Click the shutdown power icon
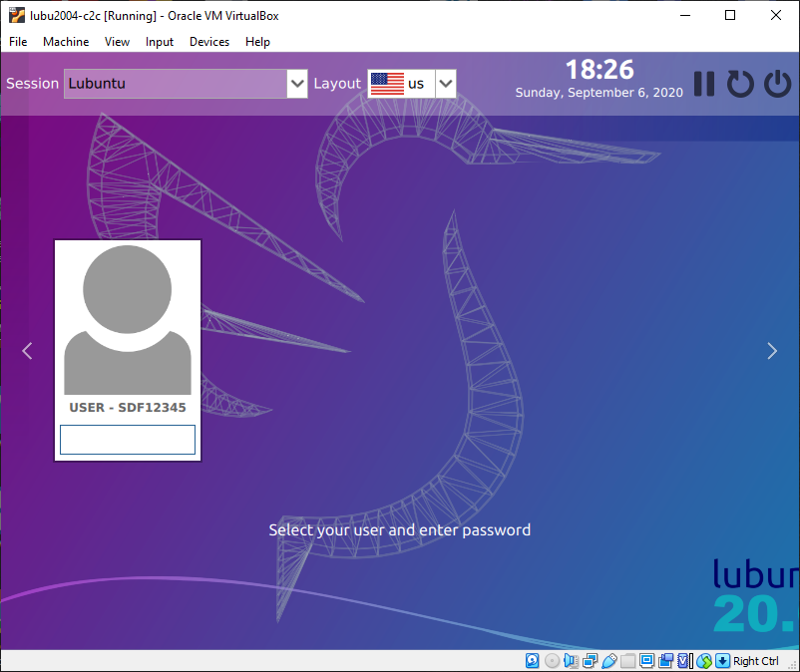Screen dimensions: 800x672 pyautogui.click(x=777, y=84)
